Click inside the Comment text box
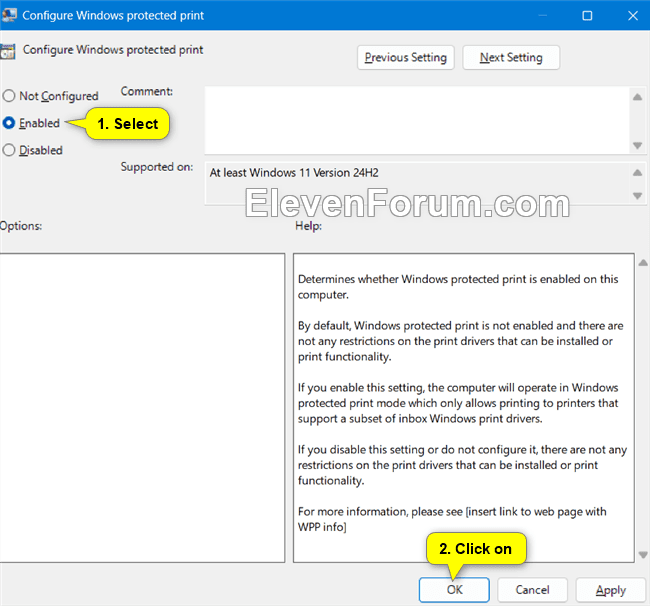This screenshot has width=650, height=606. (x=417, y=120)
